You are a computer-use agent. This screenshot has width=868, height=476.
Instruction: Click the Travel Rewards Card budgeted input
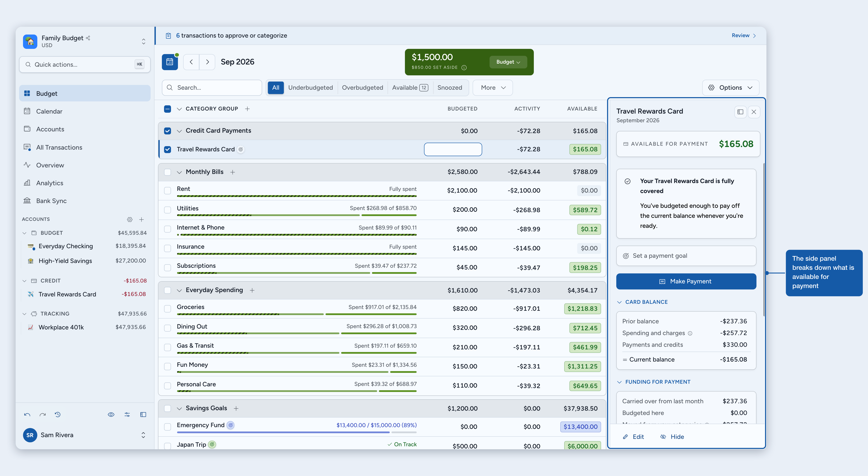coord(453,149)
